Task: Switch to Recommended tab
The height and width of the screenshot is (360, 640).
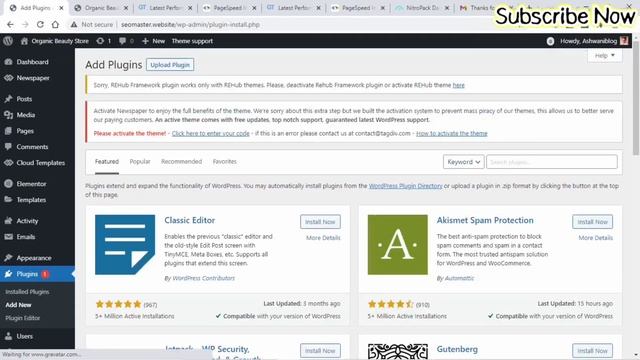Action: click(181, 162)
